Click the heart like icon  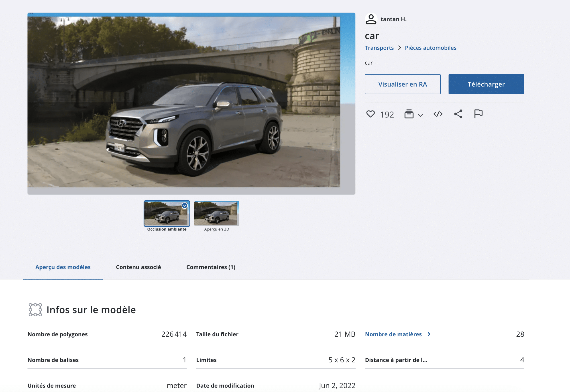tap(370, 114)
